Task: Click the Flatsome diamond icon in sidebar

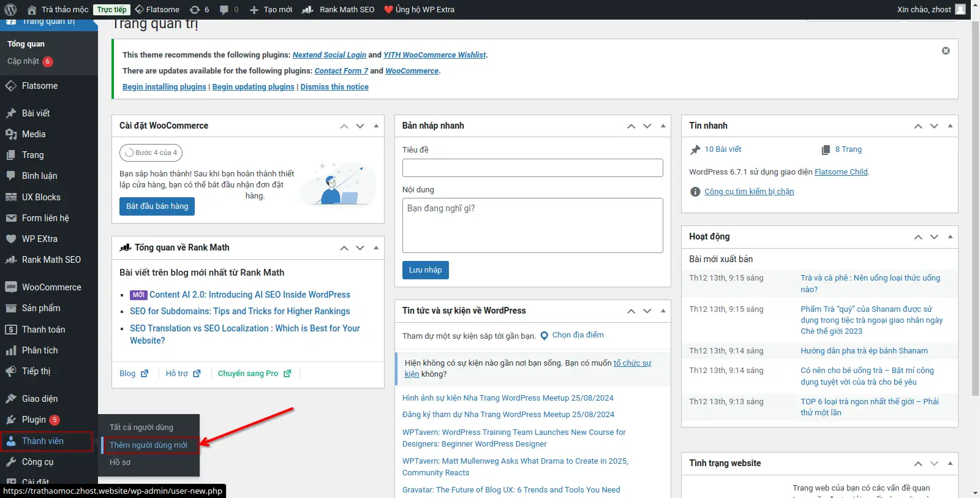Action: 11,86
